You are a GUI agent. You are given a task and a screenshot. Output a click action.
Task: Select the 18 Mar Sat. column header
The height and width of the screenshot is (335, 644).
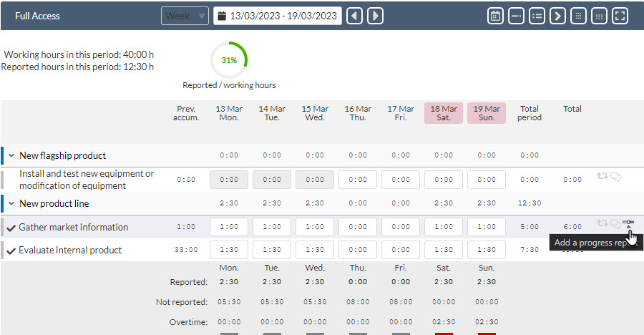pyautogui.click(x=444, y=113)
